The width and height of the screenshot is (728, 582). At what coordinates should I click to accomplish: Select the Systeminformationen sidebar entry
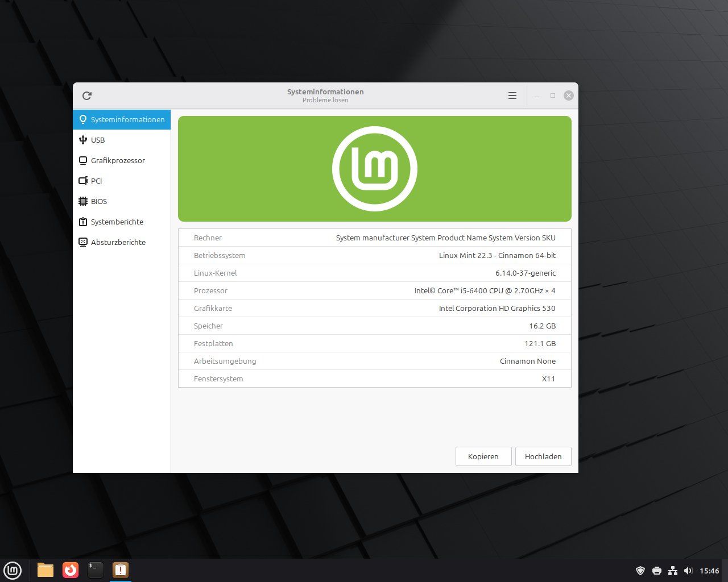click(122, 119)
